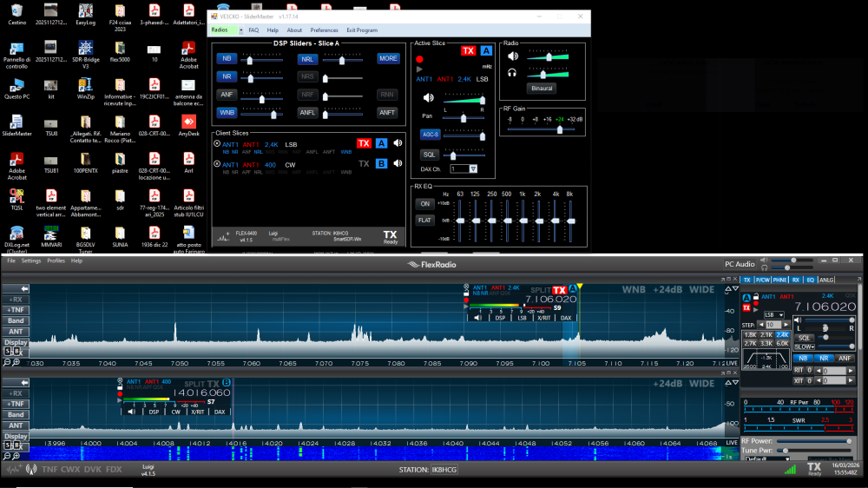Open the LSB mode dropdown in the right panel
868x488 pixels.
774,314
